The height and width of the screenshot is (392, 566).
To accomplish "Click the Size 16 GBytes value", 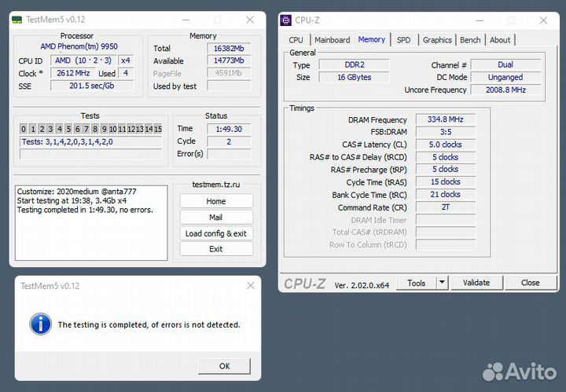I will 354,77.
